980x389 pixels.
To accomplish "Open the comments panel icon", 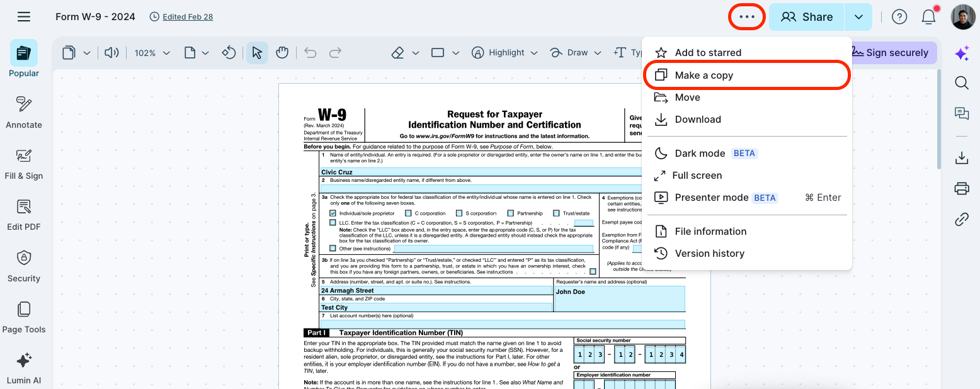I will point(962,113).
